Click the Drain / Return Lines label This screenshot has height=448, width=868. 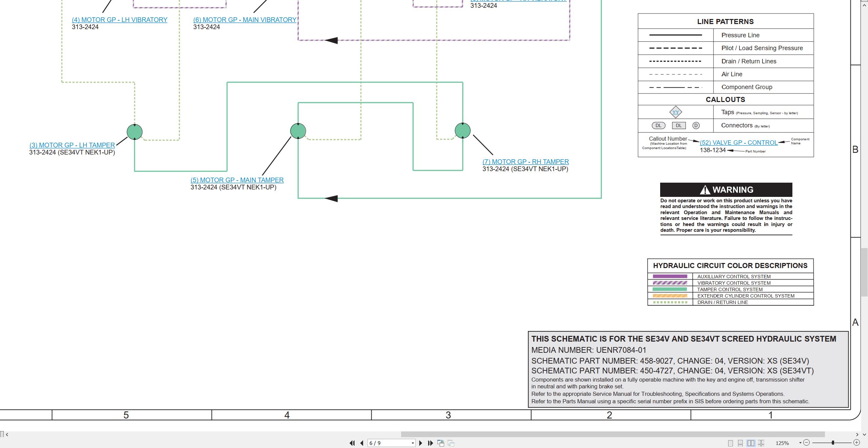coord(749,61)
